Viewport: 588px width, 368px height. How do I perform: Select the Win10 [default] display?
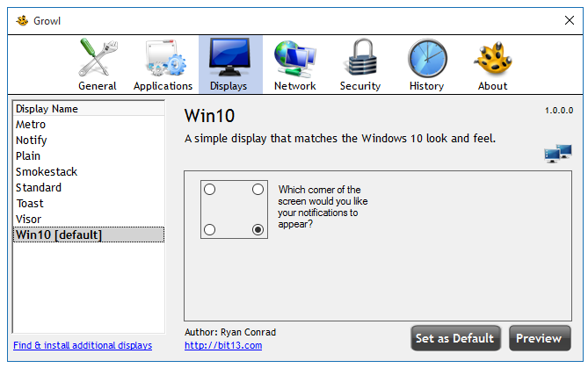(89, 235)
